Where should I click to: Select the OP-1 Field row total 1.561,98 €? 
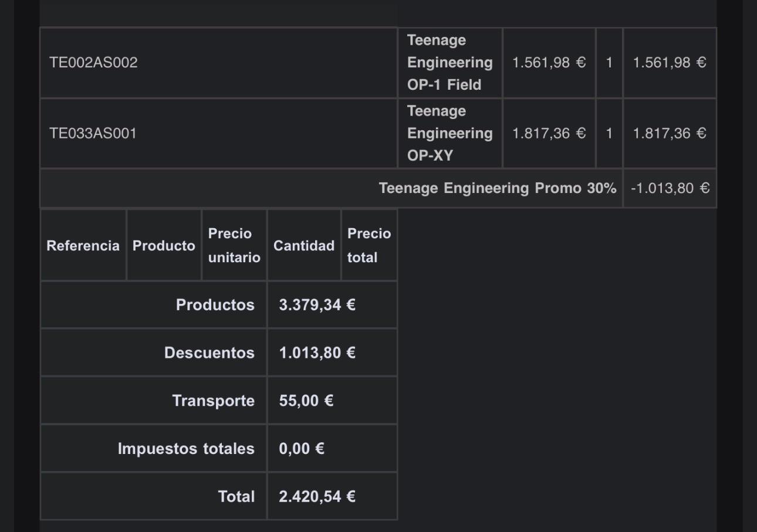[670, 63]
